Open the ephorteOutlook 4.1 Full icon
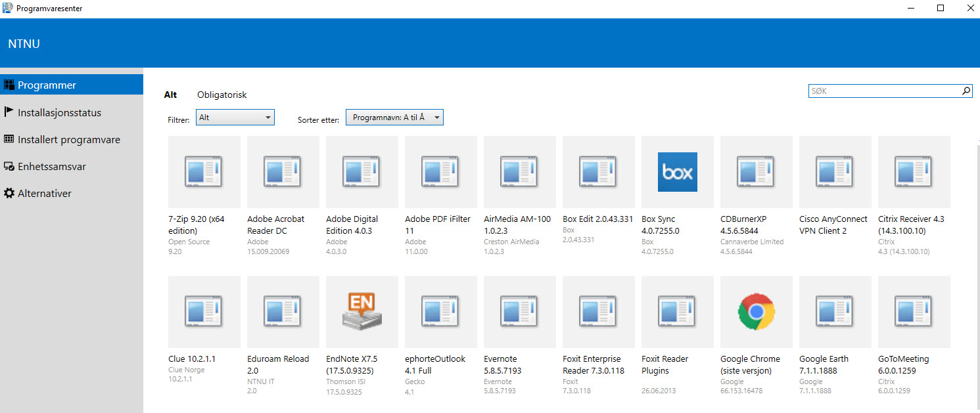Screen dimensions: 980x413 (x=441, y=312)
